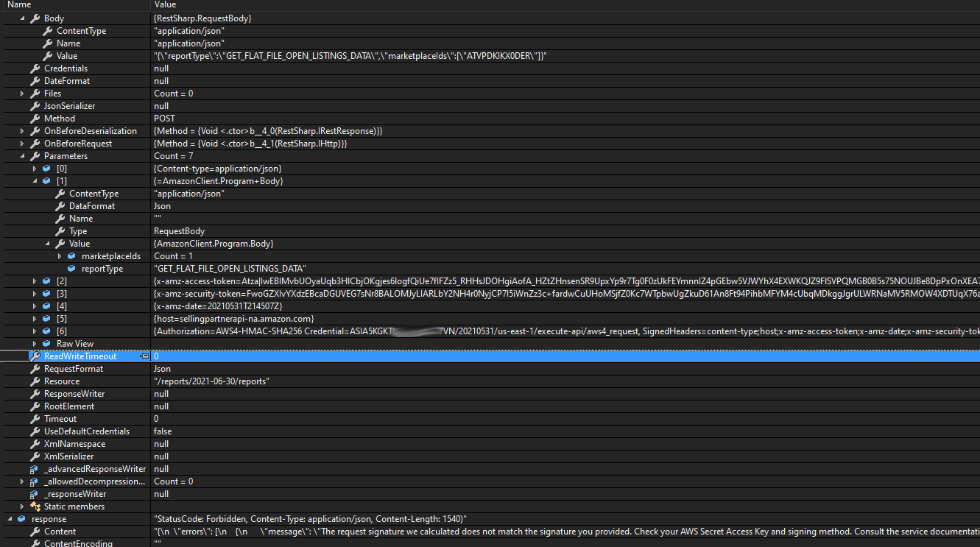Collapse parameter [1] entry
The image size is (980, 547).
[x=35, y=181]
